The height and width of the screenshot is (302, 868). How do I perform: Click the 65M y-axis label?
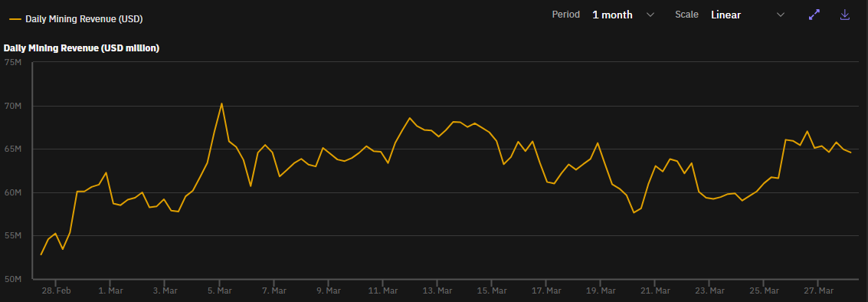pyautogui.click(x=12, y=149)
